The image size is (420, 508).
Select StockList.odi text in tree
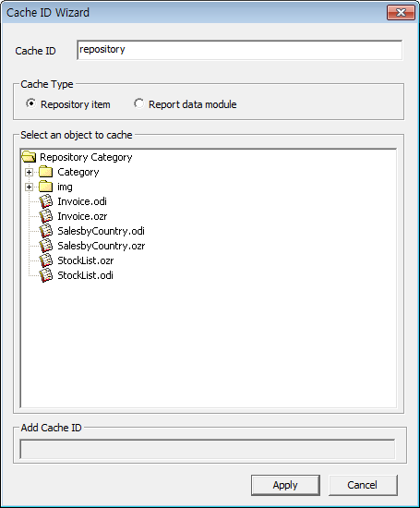(85, 275)
